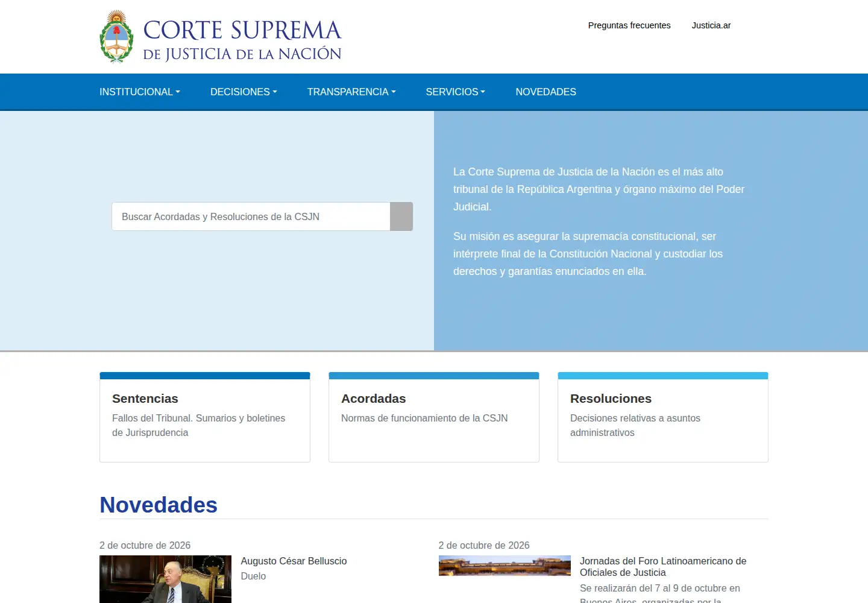Open the Augusto César Belluscio news photo
The height and width of the screenshot is (603, 868).
tap(165, 579)
